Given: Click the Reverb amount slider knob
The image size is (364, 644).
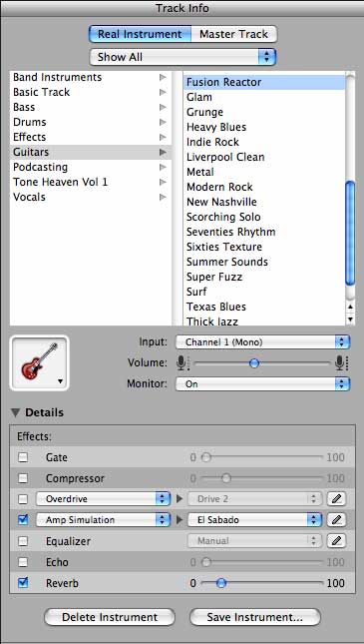Looking at the screenshot, I should point(221,583).
